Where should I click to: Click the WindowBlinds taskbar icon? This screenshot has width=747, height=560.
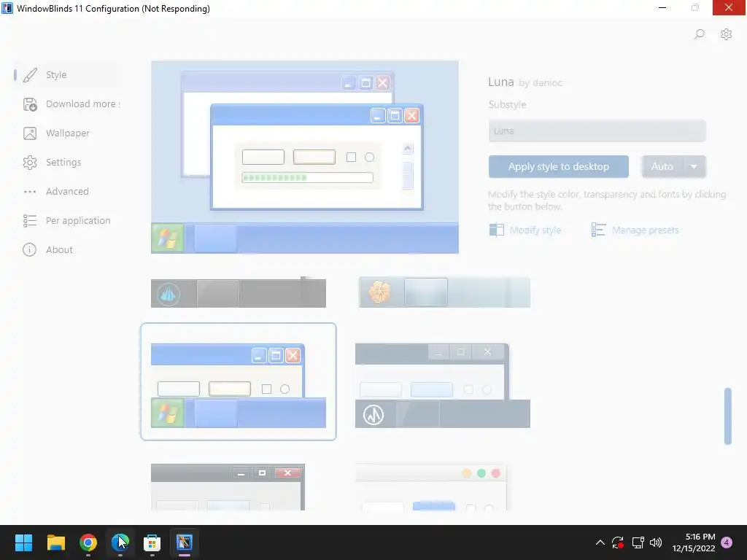[185, 542]
